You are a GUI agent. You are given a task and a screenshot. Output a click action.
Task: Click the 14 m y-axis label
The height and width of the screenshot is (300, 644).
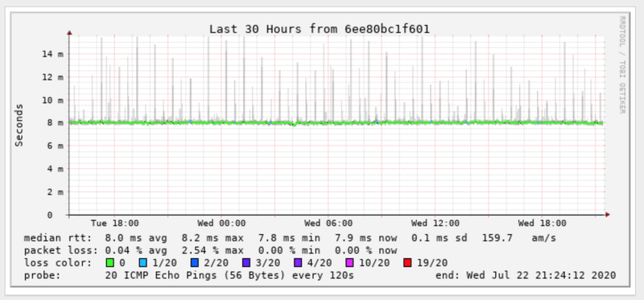[x=54, y=54]
